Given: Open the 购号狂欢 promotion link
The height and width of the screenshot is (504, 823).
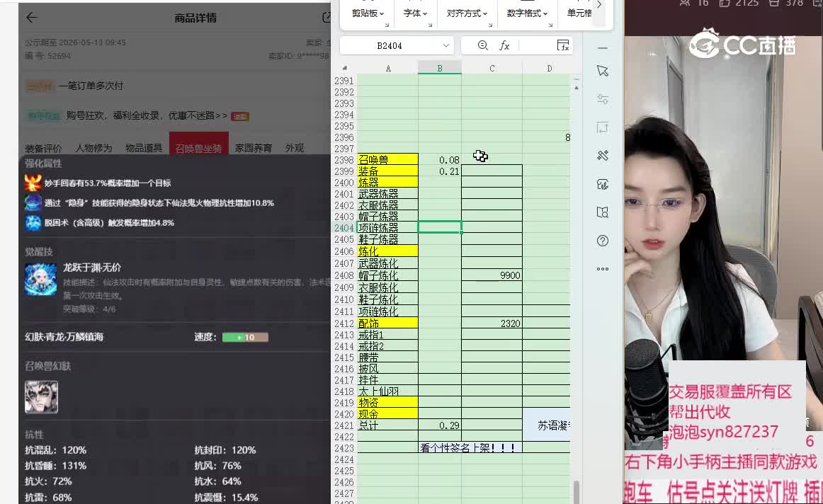Looking at the screenshot, I should pyautogui.click(x=147, y=116).
